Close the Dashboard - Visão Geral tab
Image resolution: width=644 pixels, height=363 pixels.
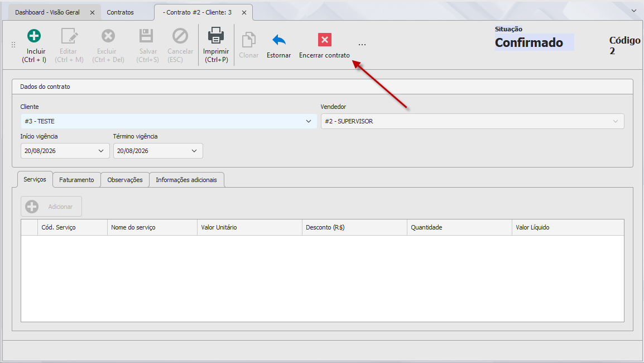point(93,12)
